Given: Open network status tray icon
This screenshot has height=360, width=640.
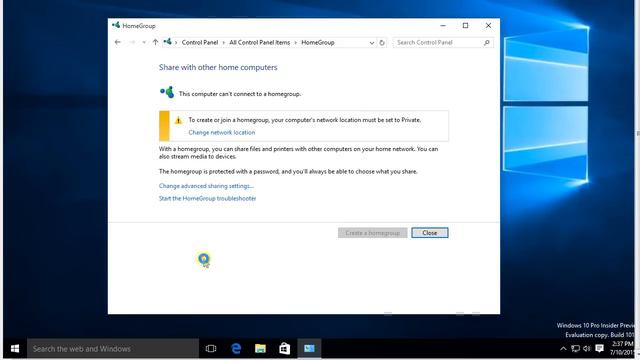Looking at the screenshot, I should point(576,349).
